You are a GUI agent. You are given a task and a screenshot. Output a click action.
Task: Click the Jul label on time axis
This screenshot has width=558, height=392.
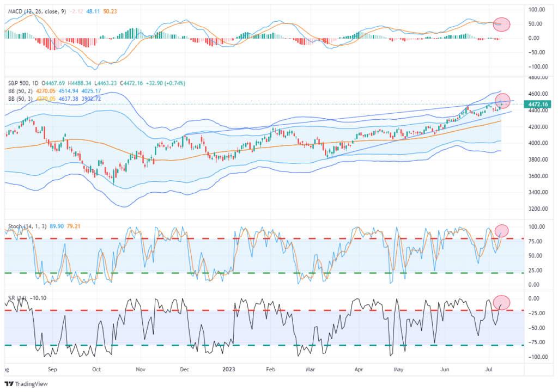489,370
